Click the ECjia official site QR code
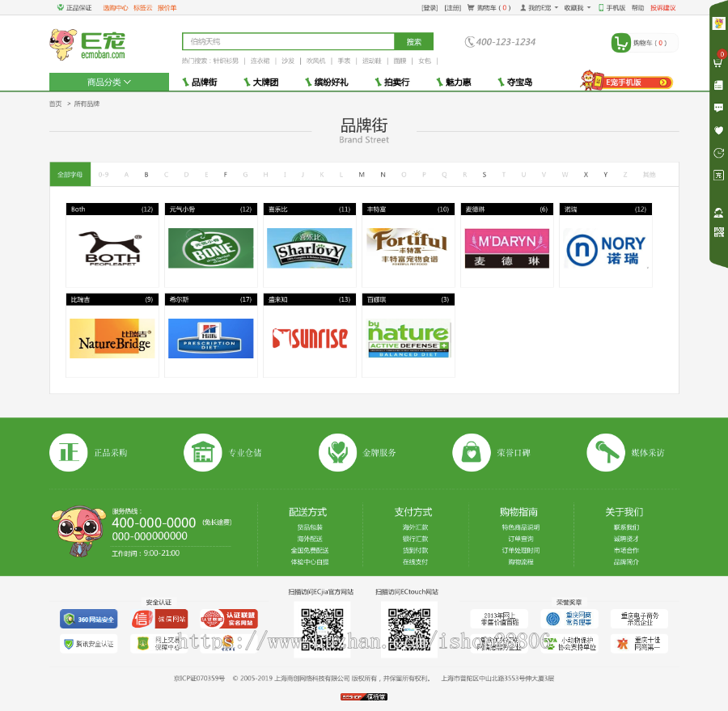Screen dimensions: 728x711 click(x=322, y=630)
